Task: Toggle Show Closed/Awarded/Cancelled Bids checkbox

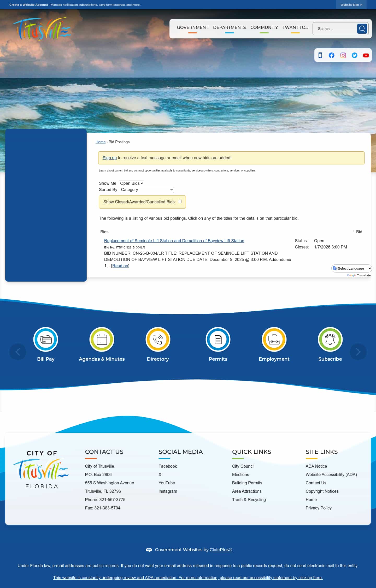Action: pyautogui.click(x=180, y=201)
